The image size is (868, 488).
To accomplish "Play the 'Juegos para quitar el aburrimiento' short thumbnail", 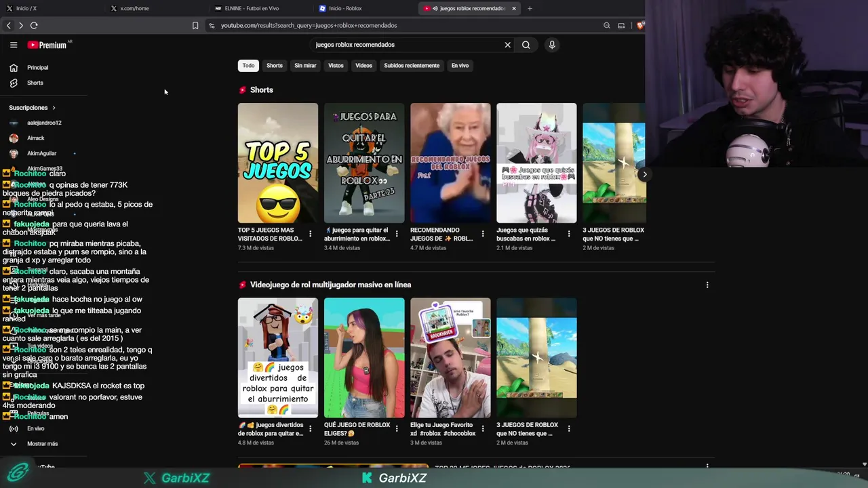I will click(x=364, y=163).
